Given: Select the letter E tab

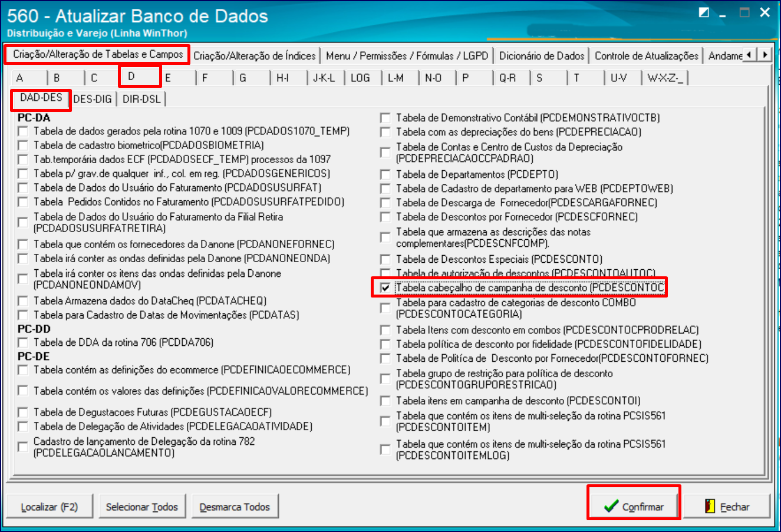Looking at the screenshot, I should coord(178,78).
